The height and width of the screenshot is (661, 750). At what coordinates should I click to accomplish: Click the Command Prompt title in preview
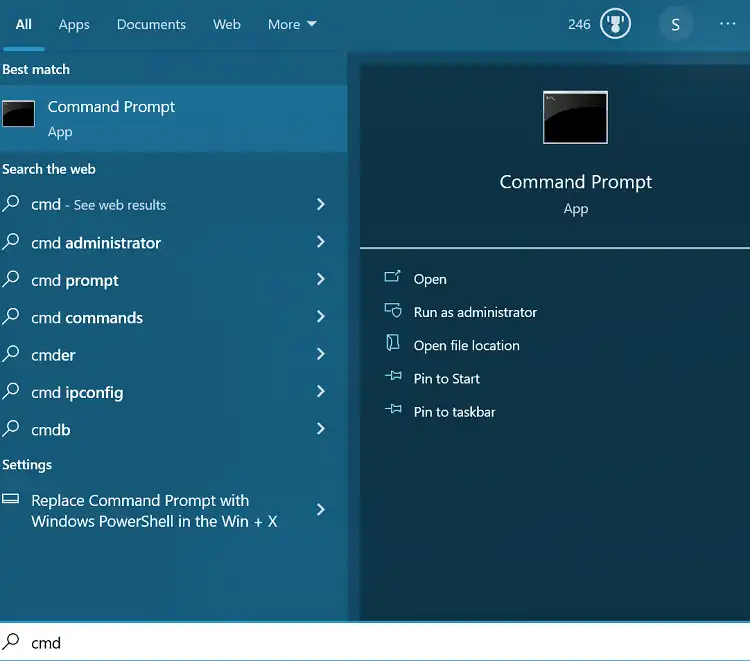tap(575, 182)
